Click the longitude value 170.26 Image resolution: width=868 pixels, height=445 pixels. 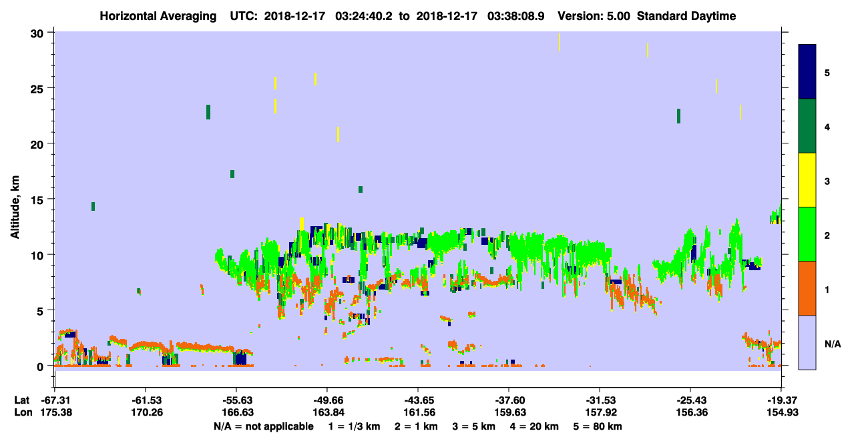146,412
